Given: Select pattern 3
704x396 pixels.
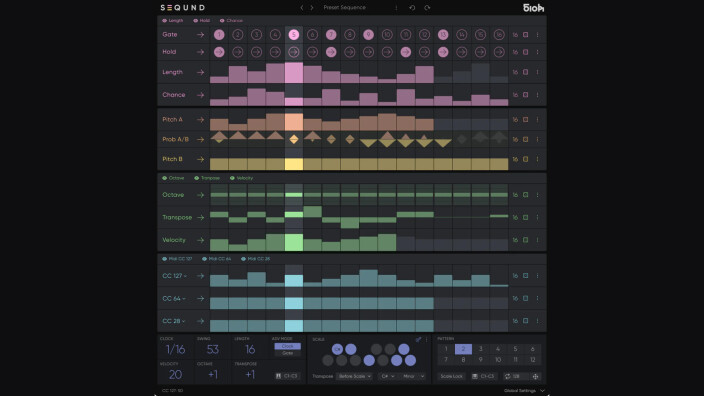Looking at the screenshot, I should [480, 349].
